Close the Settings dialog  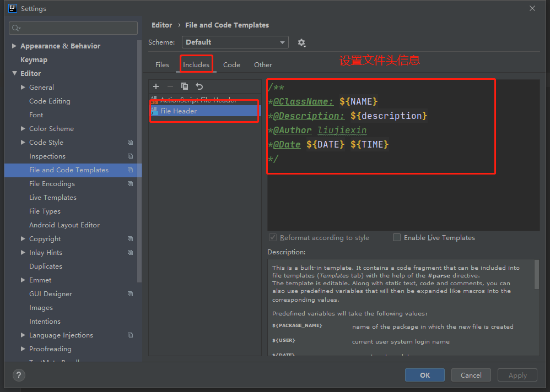pos(532,8)
